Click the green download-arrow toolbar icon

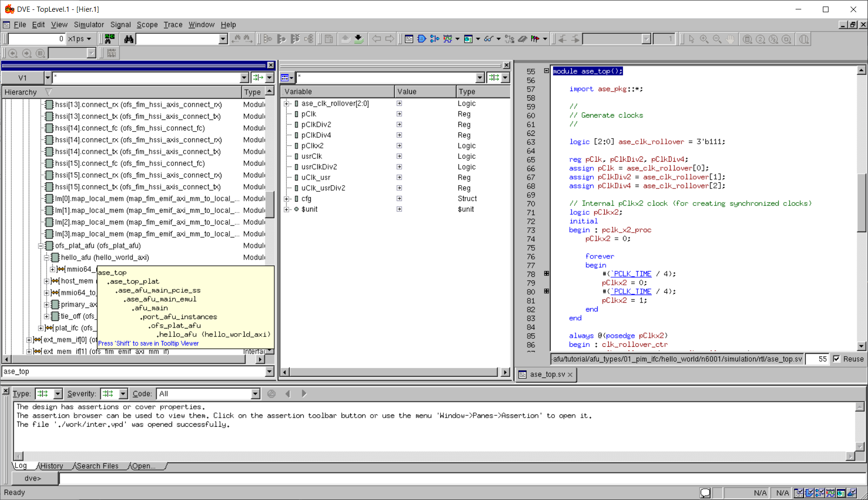(358, 39)
